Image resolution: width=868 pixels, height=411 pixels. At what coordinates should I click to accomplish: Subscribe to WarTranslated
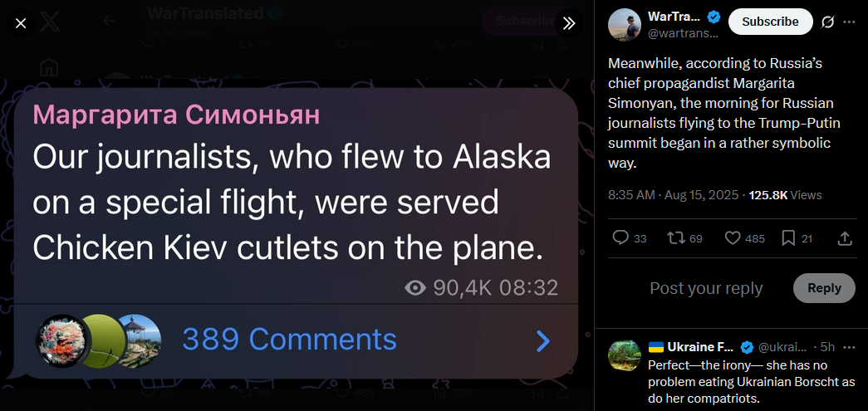tap(770, 22)
